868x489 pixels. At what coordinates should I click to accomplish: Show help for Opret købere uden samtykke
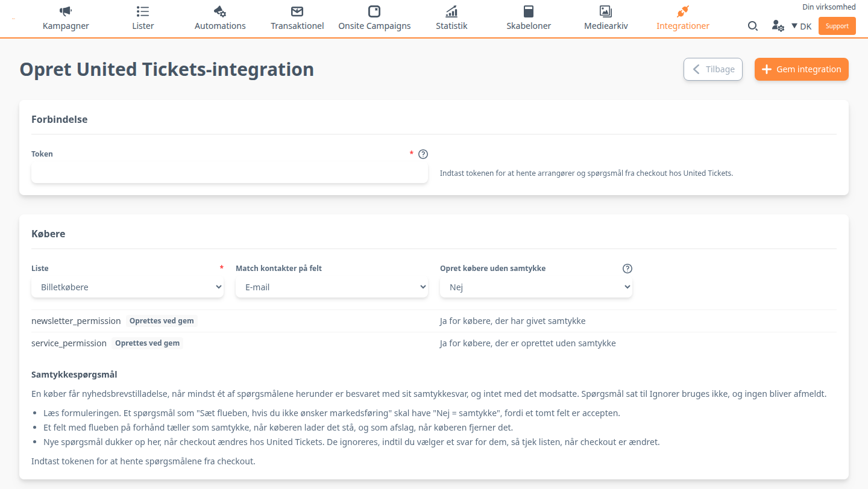pyautogui.click(x=627, y=269)
